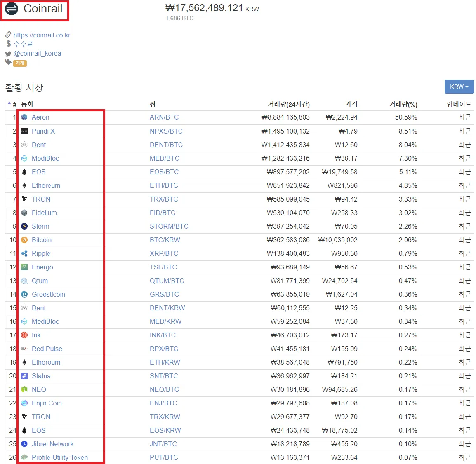Click the Qtum coin icon
Viewport: 476px width, 464px height.
coord(25,281)
